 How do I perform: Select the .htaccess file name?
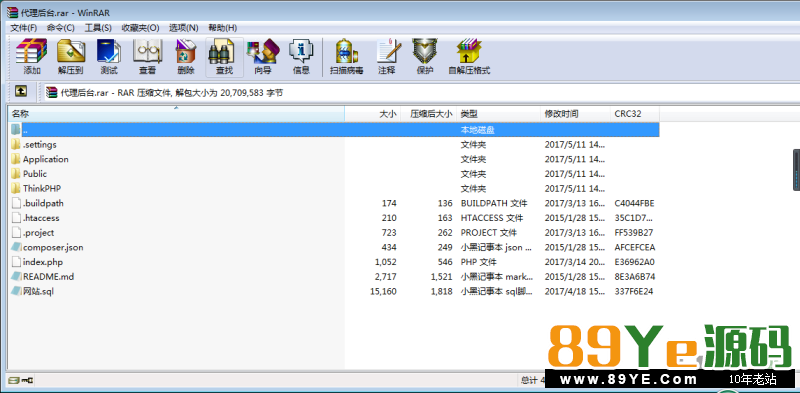pyautogui.click(x=41, y=218)
